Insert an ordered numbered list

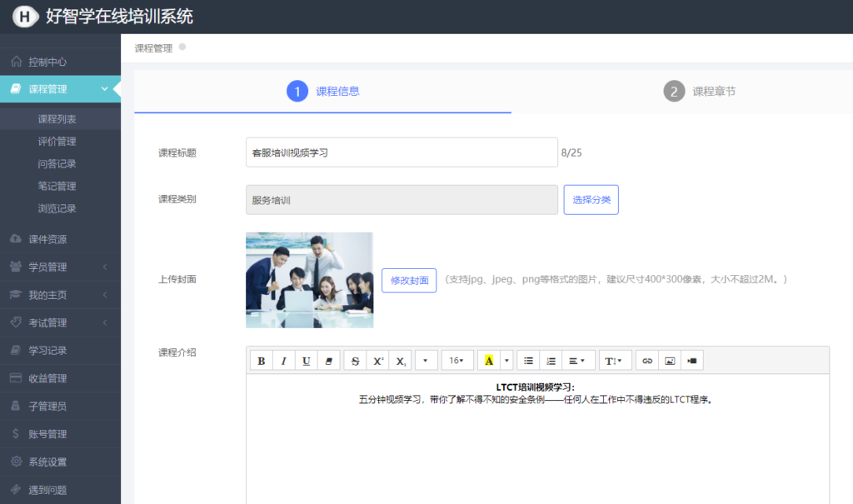(x=551, y=361)
